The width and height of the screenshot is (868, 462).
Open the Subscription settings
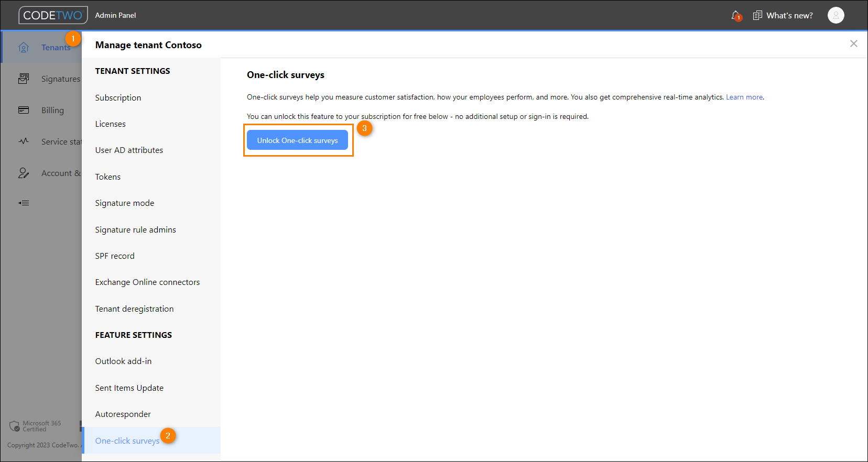pos(118,97)
